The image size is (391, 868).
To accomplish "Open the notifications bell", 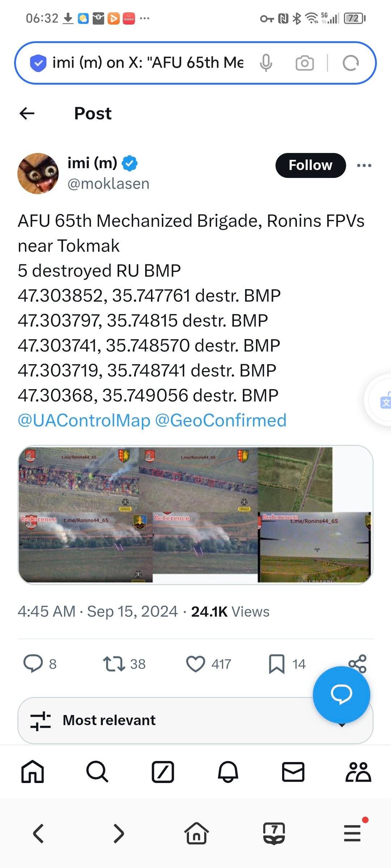I will click(x=228, y=773).
